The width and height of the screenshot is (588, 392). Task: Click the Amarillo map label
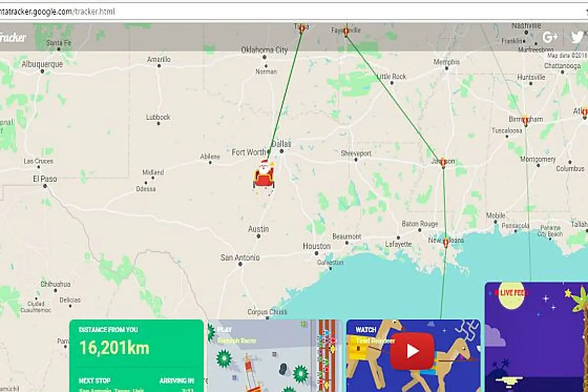tap(159, 59)
